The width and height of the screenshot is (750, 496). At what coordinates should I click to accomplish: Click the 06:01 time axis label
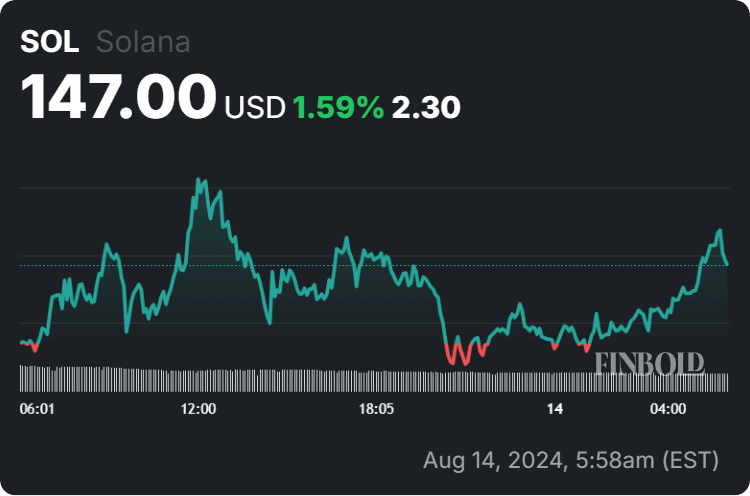38,409
